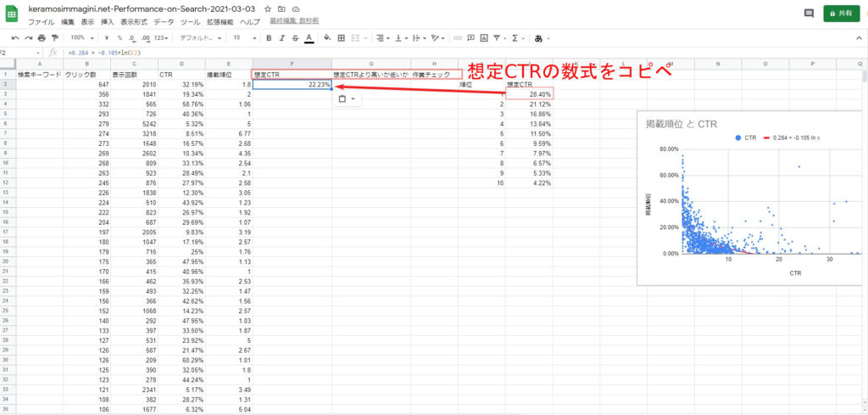This screenshot has width=868, height=415.
Task: Open vertical align dropdown
Action: pyautogui.click(x=403, y=38)
